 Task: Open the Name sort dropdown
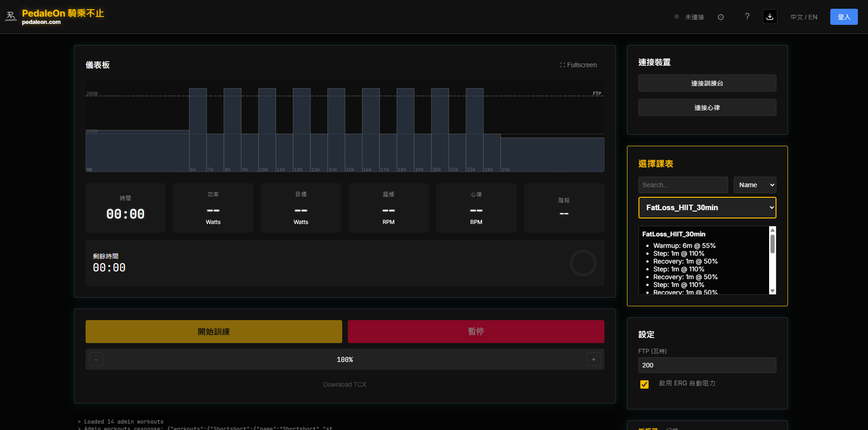click(x=755, y=185)
